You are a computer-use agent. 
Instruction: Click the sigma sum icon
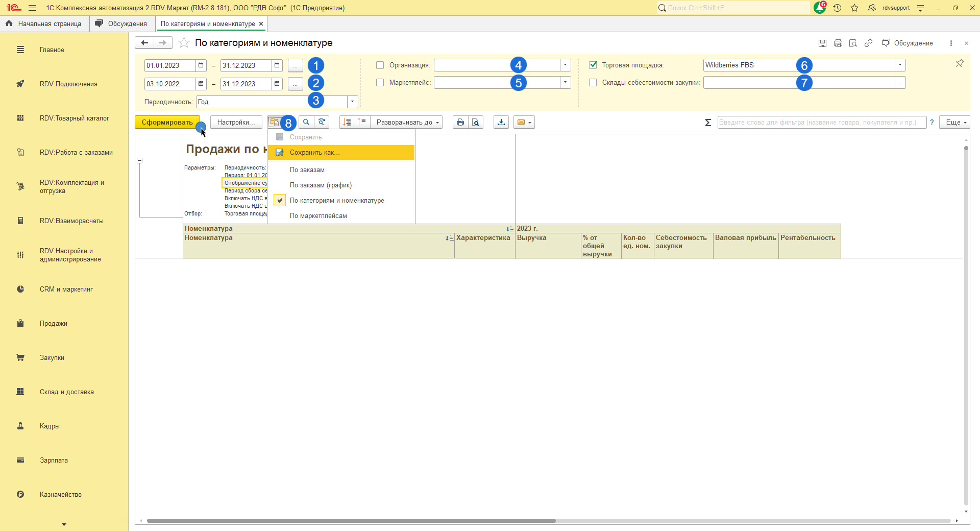coord(708,123)
